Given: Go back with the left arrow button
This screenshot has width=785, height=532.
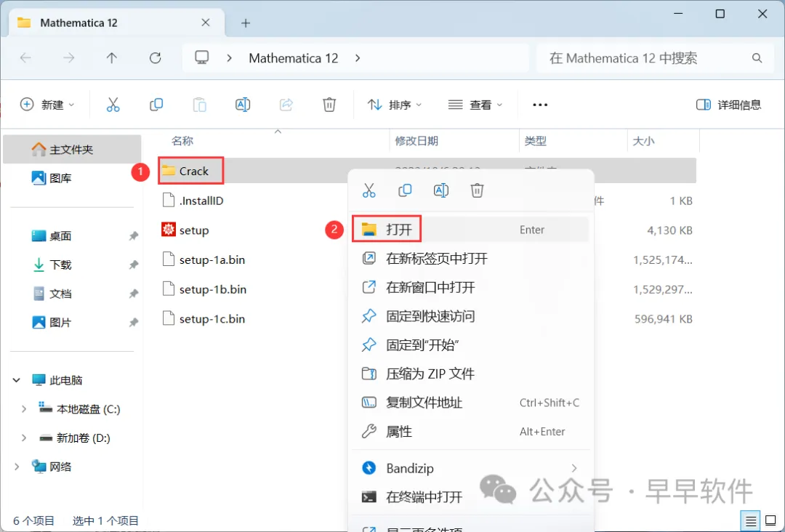Looking at the screenshot, I should 25,58.
